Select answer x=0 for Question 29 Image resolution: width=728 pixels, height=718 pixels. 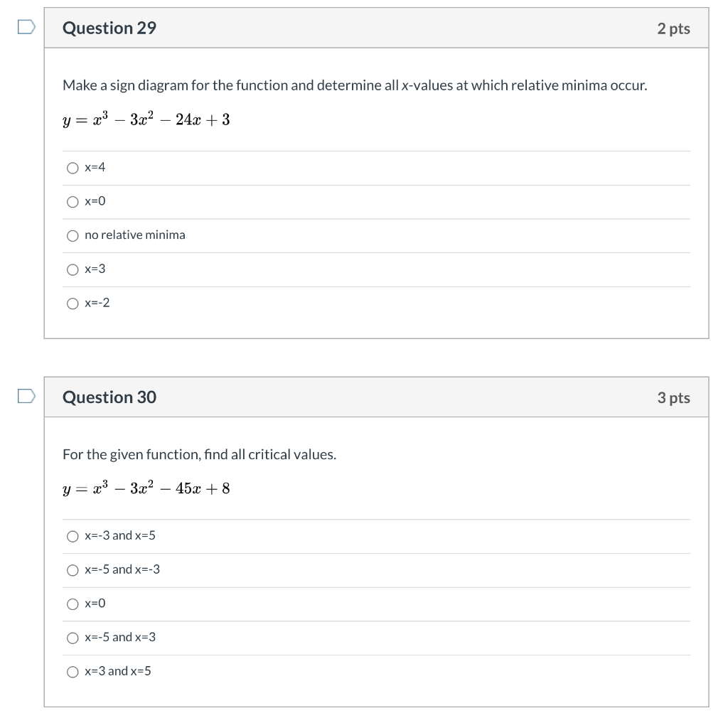(x=73, y=202)
